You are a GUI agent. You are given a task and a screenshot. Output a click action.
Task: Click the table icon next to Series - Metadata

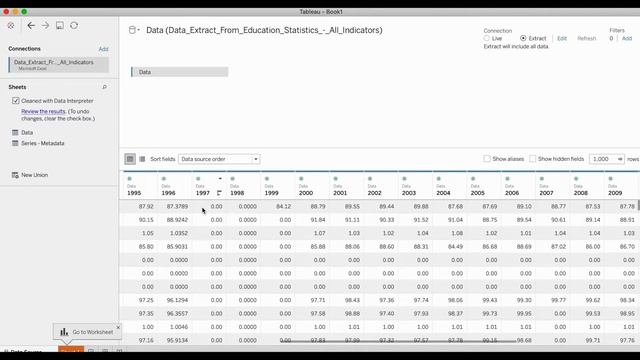click(x=15, y=143)
